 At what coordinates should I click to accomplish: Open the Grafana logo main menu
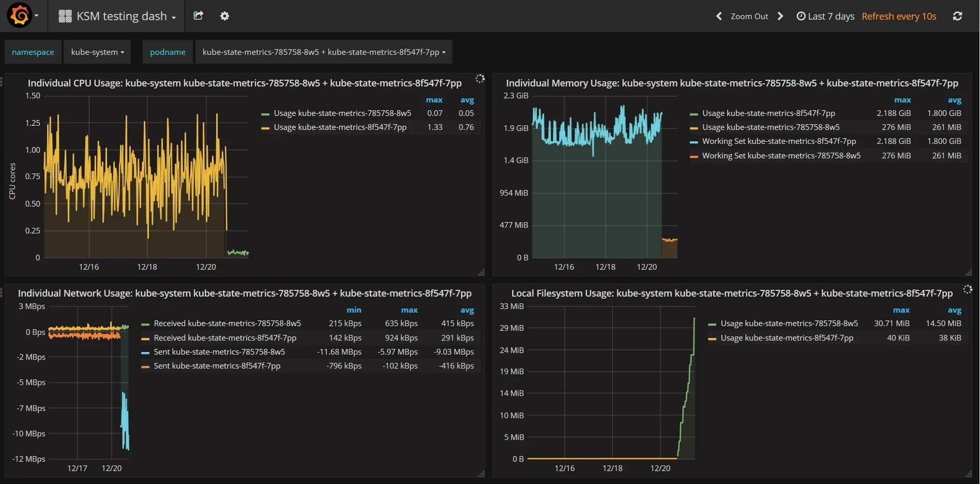(23, 16)
